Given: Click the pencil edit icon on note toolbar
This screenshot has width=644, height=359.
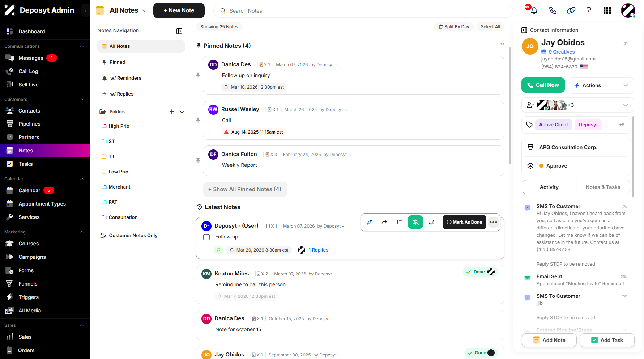Looking at the screenshot, I should 369,222.
